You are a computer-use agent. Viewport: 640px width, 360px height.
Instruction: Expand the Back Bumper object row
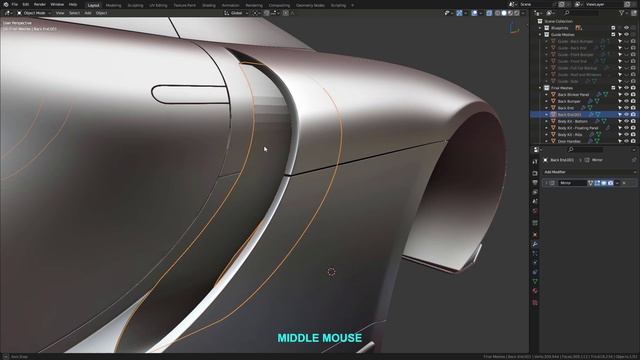(x=547, y=101)
